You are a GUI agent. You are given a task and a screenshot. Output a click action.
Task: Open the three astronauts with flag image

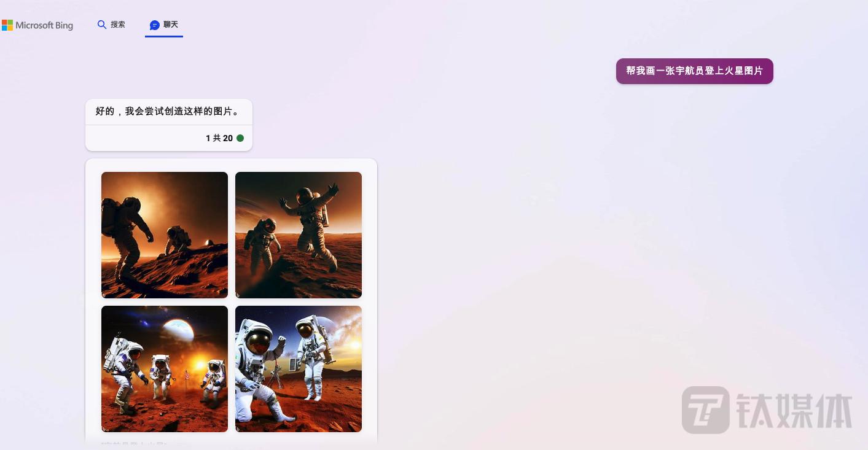tap(165, 369)
